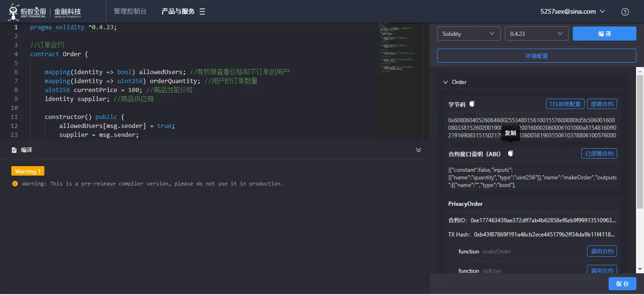Click the ABI JSON text block

(532, 177)
